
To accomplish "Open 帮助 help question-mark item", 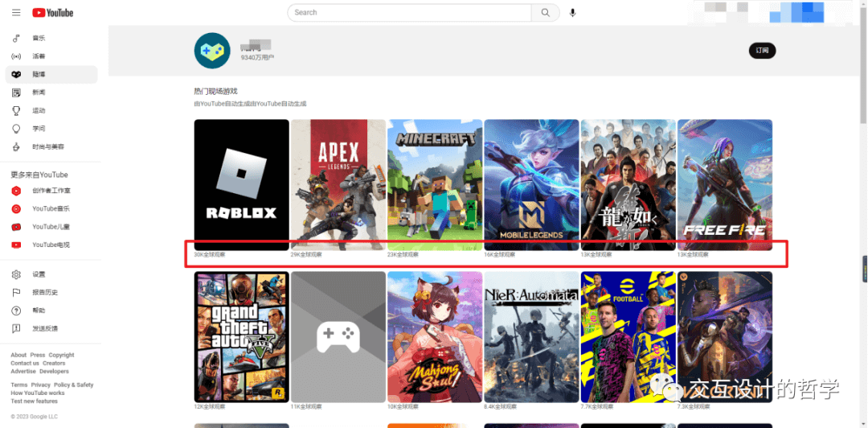I will [x=51, y=311].
